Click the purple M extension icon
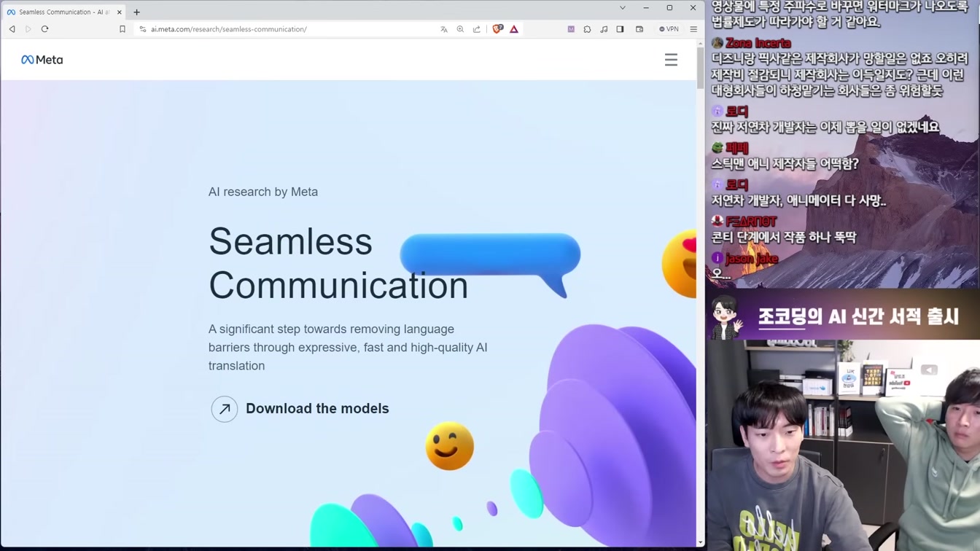The width and height of the screenshot is (980, 551). (x=571, y=29)
